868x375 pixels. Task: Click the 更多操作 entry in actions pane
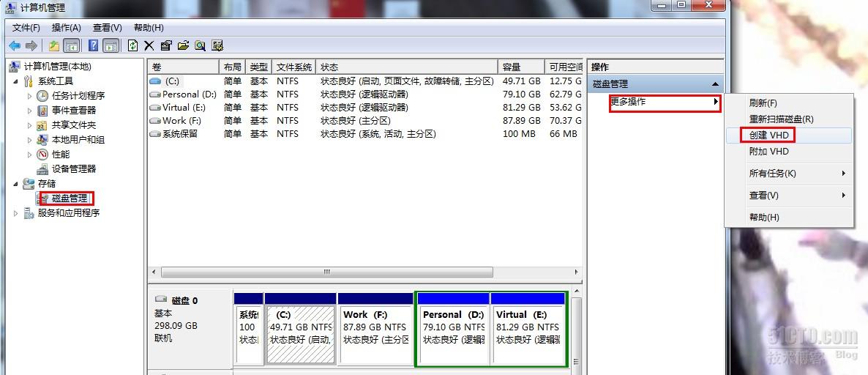[628, 102]
